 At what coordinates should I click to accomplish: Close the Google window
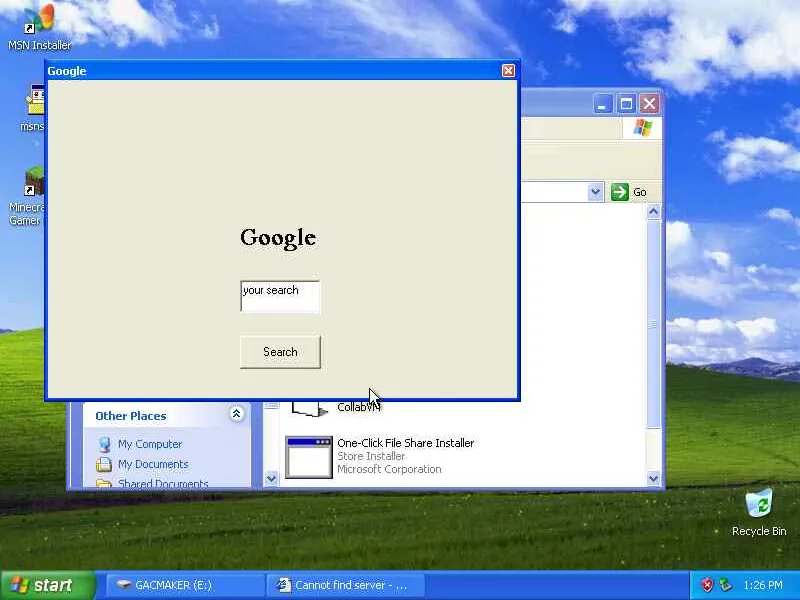pyautogui.click(x=508, y=71)
